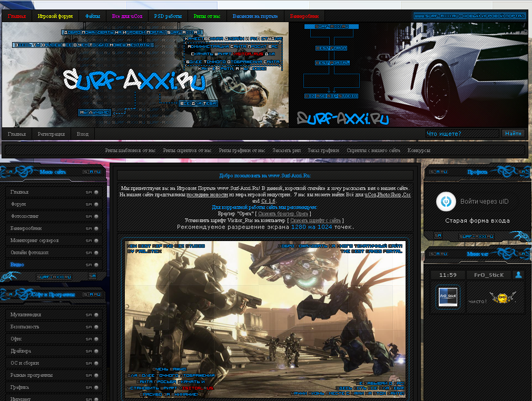Select Видео in site menu
Image resolution: width=532 pixels, height=401 pixels.
pos(54,264)
